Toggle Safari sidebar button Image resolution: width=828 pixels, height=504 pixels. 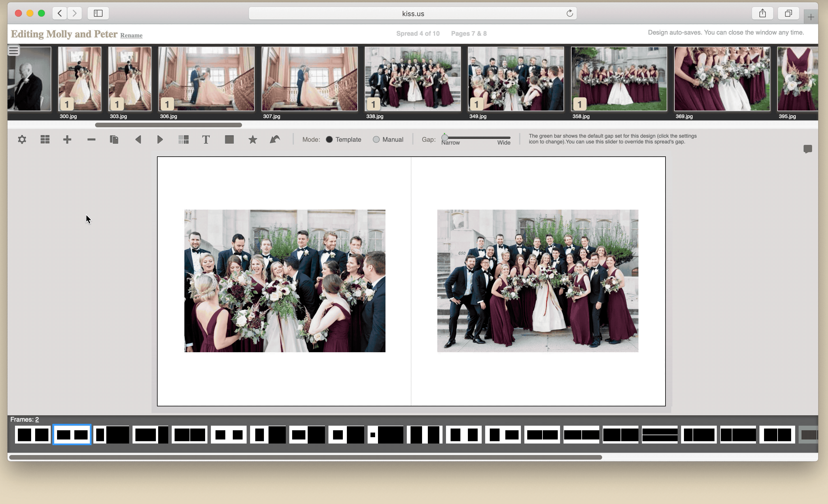click(x=98, y=14)
